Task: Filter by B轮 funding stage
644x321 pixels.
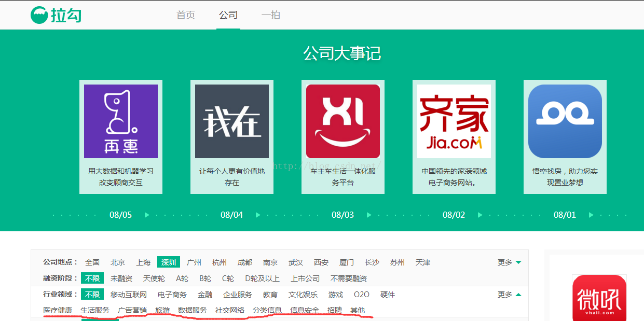Action: click(x=205, y=278)
